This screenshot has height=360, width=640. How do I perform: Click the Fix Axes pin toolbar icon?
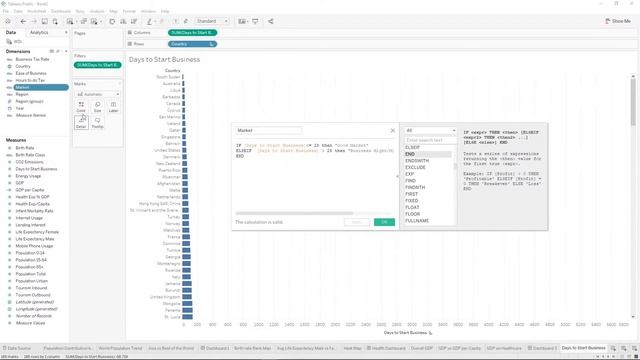(x=186, y=21)
